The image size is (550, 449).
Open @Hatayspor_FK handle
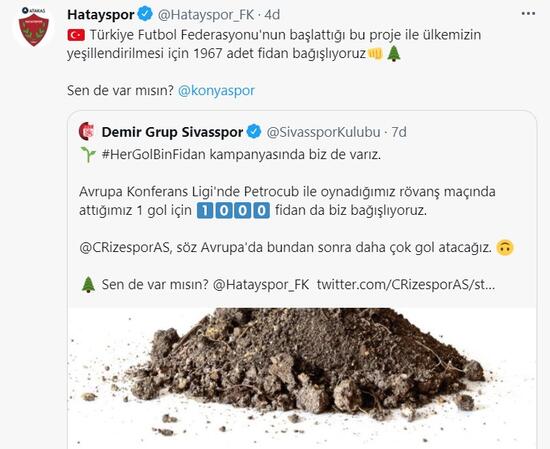coord(206,15)
